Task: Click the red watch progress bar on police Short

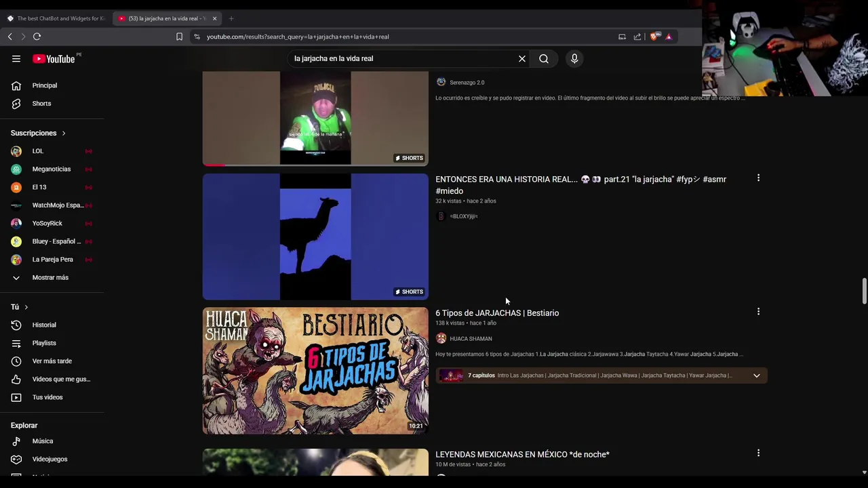Action: [214, 164]
